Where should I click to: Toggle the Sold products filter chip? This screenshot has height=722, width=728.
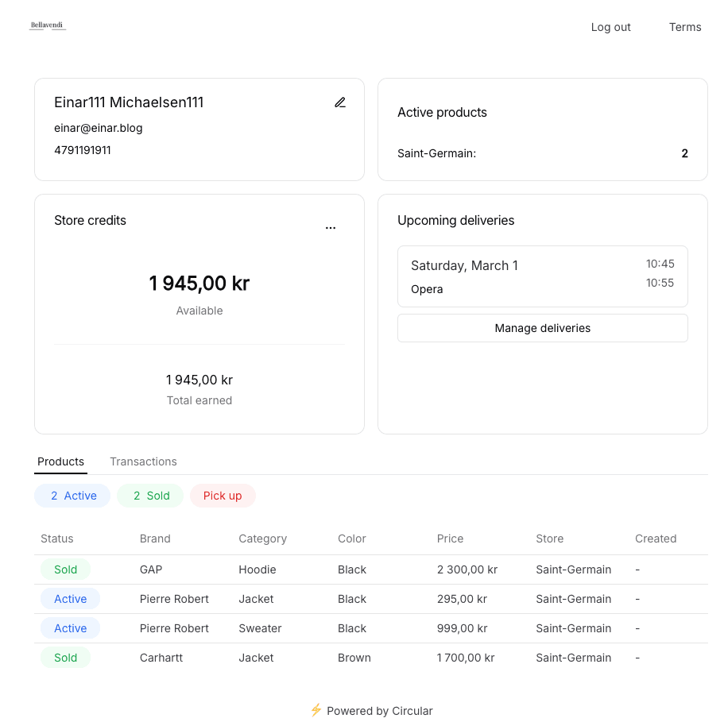(x=149, y=495)
